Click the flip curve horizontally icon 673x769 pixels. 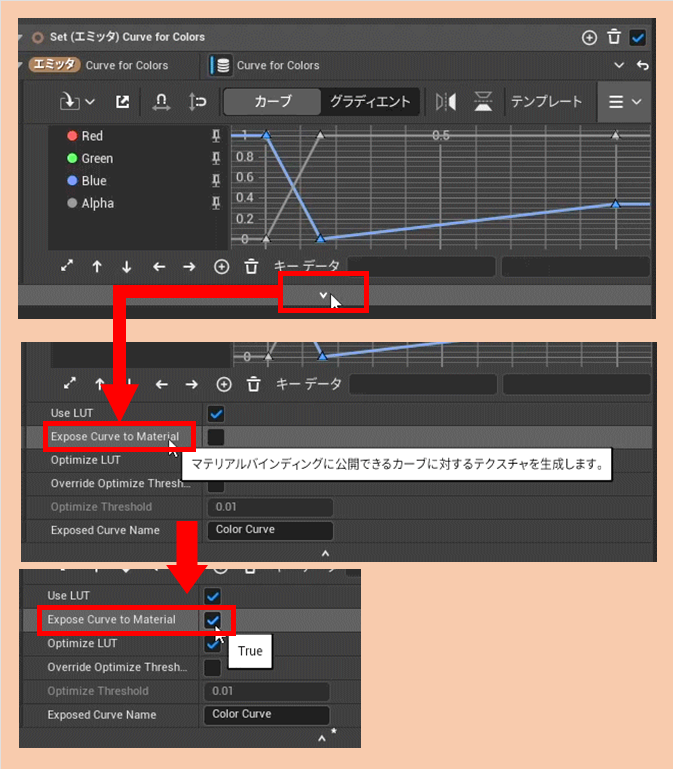coord(445,102)
